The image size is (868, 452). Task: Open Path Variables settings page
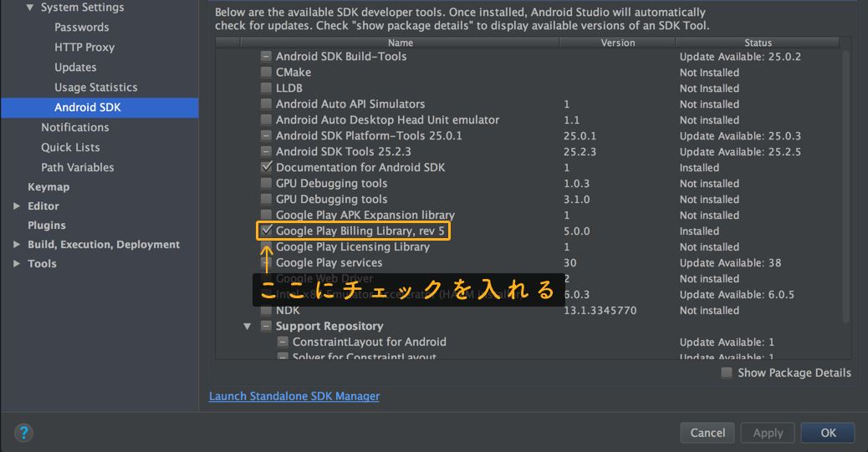[x=78, y=167]
